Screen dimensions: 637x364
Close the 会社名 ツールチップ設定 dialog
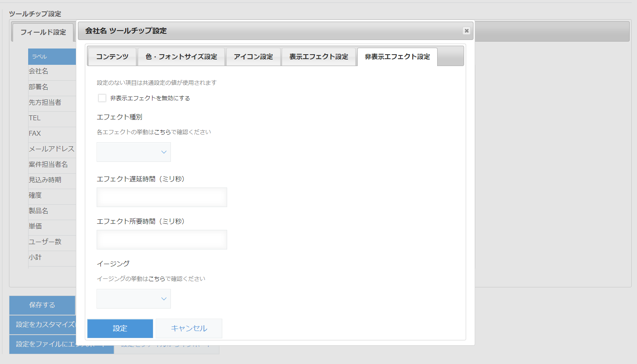click(466, 31)
